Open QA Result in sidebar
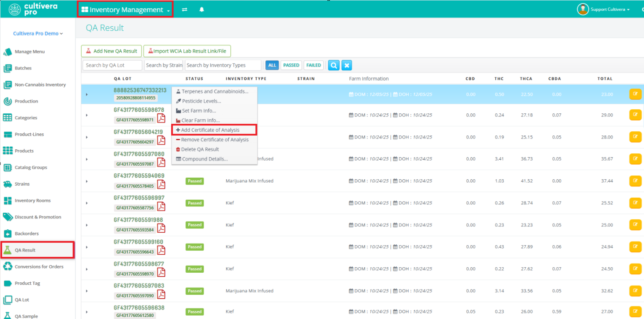This screenshot has height=319, width=644. coord(37,250)
